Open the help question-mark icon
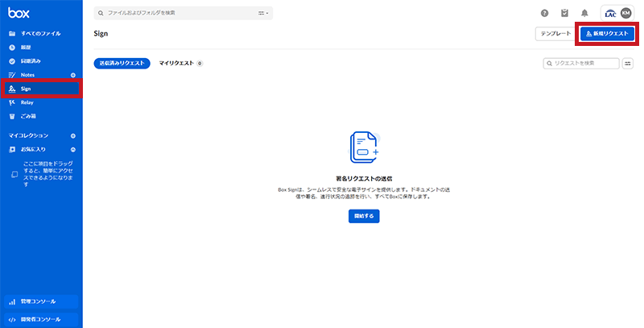Screen dimensions: 644x328 pos(545,13)
